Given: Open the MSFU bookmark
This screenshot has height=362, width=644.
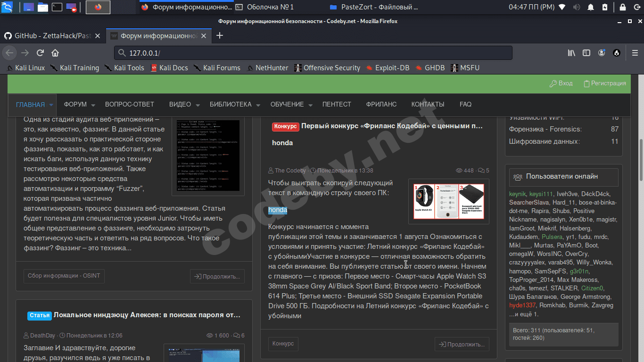Looking at the screenshot, I should (x=465, y=68).
